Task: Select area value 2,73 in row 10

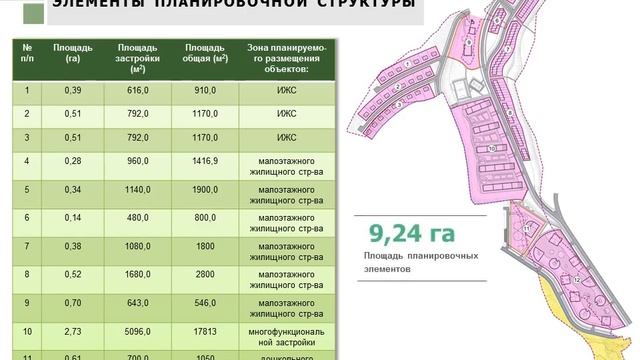Action: 73,332
